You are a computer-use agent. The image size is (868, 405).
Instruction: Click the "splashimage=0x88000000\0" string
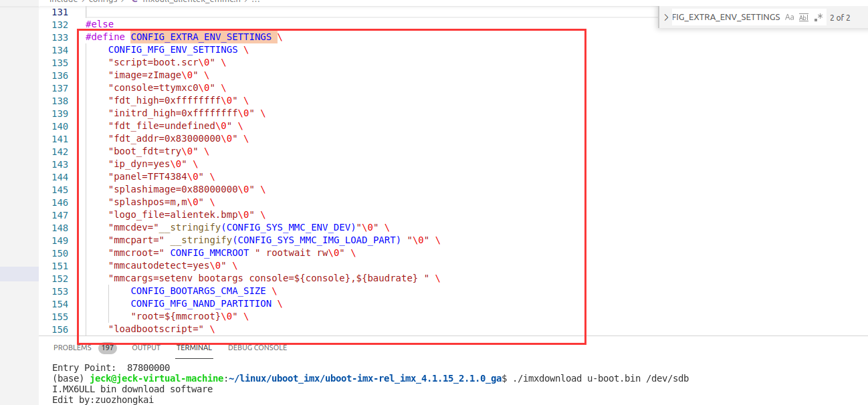click(x=181, y=190)
